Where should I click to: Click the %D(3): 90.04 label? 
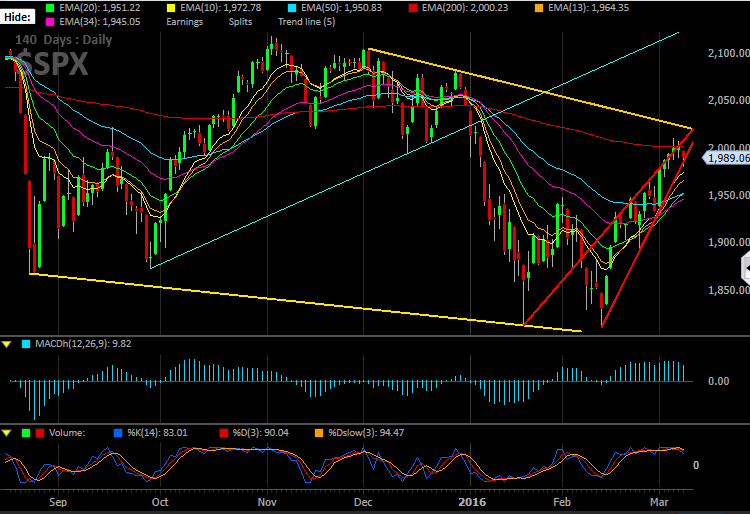point(261,433)
